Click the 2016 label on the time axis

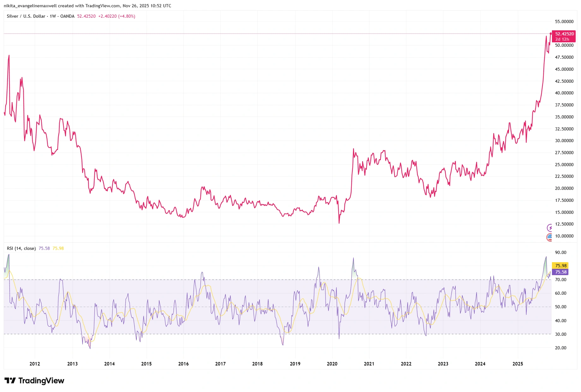[x=183, y=364]
